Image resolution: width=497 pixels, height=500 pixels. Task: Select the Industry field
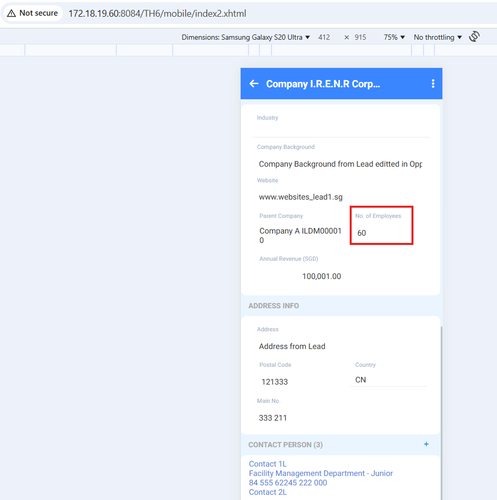click(x=340, y=128)
